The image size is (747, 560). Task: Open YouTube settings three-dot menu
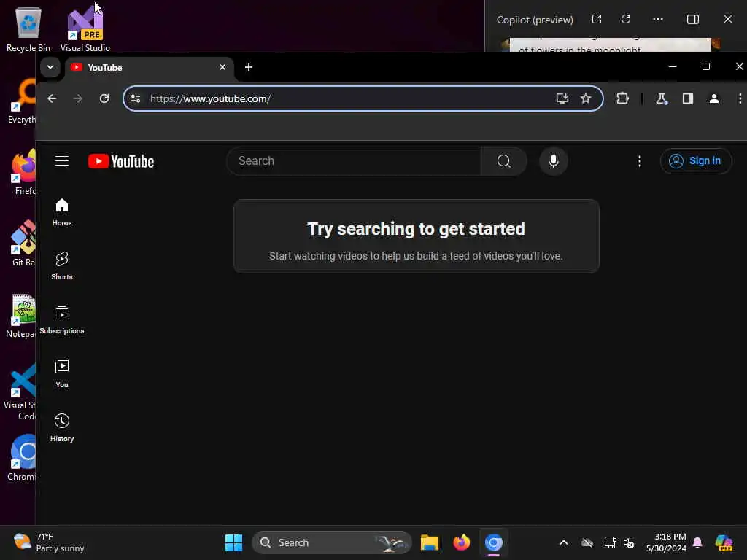click(639, 161)
